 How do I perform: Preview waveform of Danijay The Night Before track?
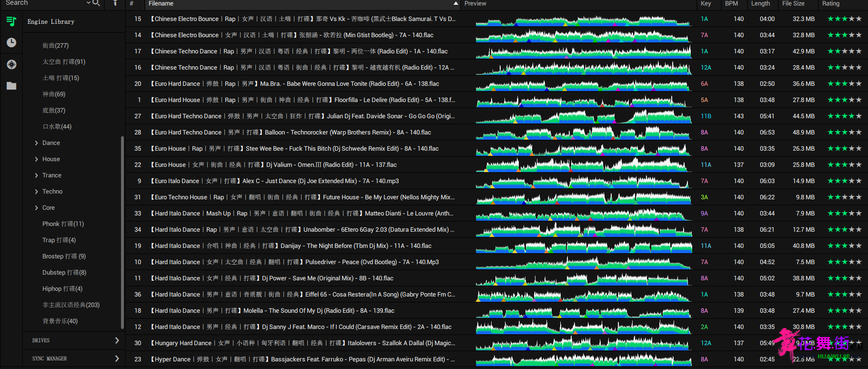click(x=584, y=246)
